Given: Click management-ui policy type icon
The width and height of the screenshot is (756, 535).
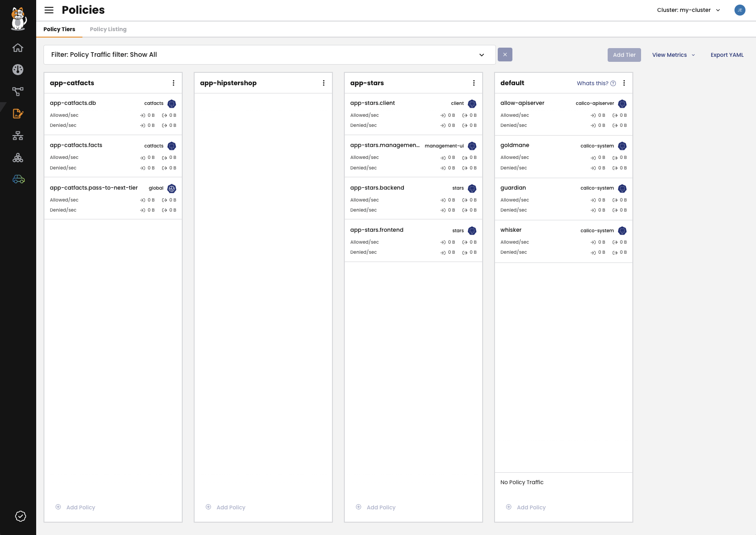Looking at the screenshot, I should tap(472, 146).
